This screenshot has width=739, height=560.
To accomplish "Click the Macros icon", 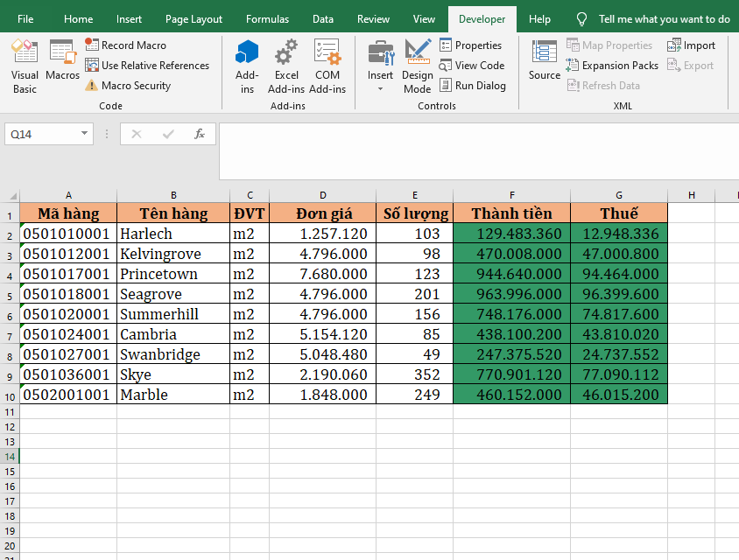I will [63, 61].
